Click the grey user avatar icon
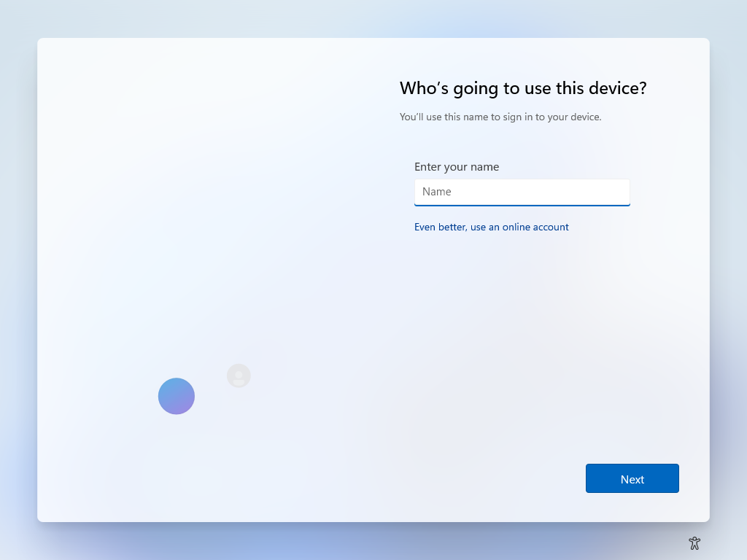The width and height of the screenshot is (747, 560). (x=239, y=376)
